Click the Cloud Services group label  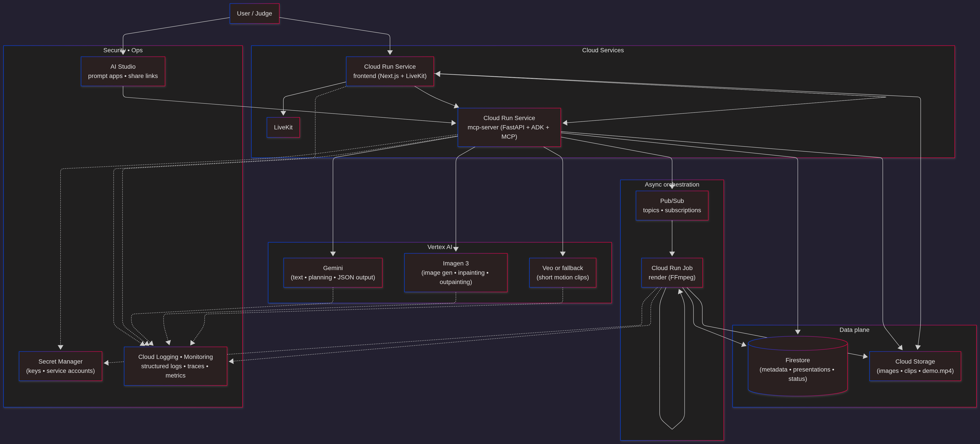(603, 50)
